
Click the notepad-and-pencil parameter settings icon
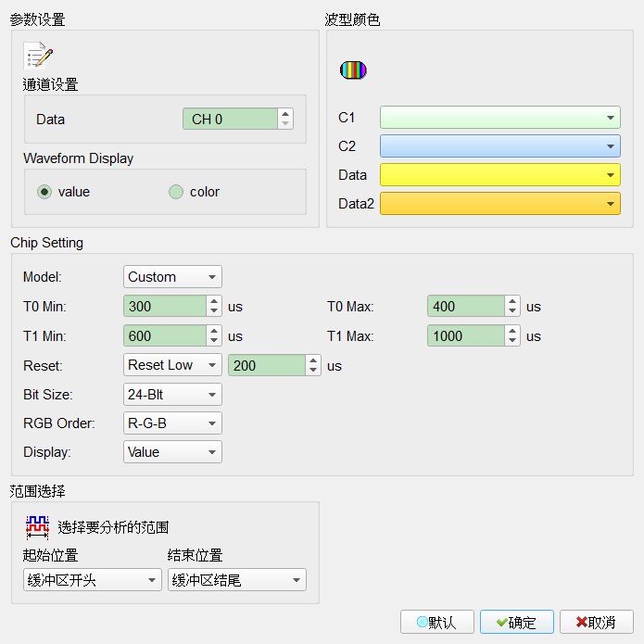38,55
